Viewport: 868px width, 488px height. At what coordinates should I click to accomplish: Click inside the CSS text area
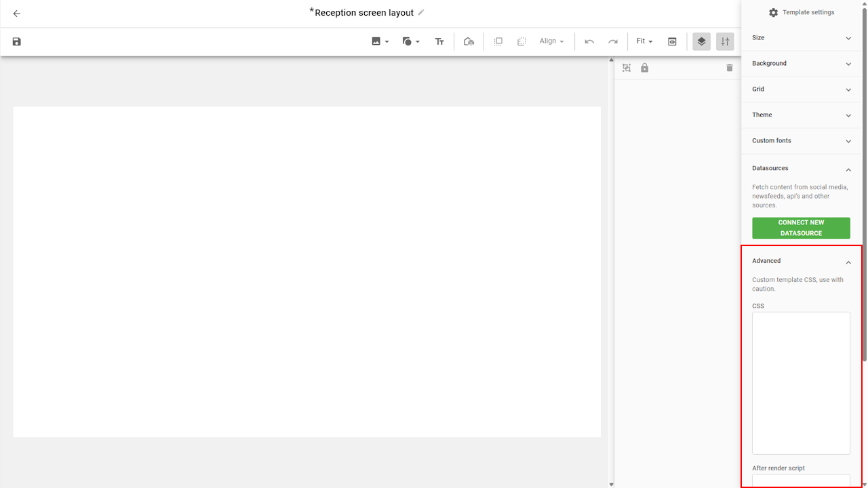point(801,383)
